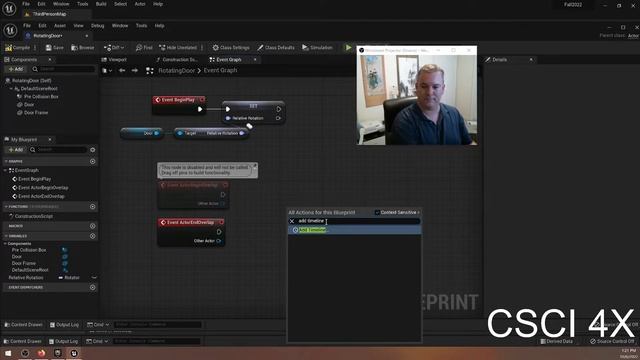The image size is (640, 360).
Task: Open the upper Output Log button
Action: coord(64,325)
